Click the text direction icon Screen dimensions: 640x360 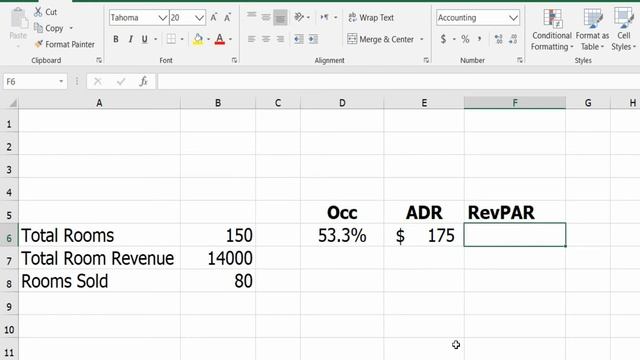pyautogui.click(x=324, y=17)
